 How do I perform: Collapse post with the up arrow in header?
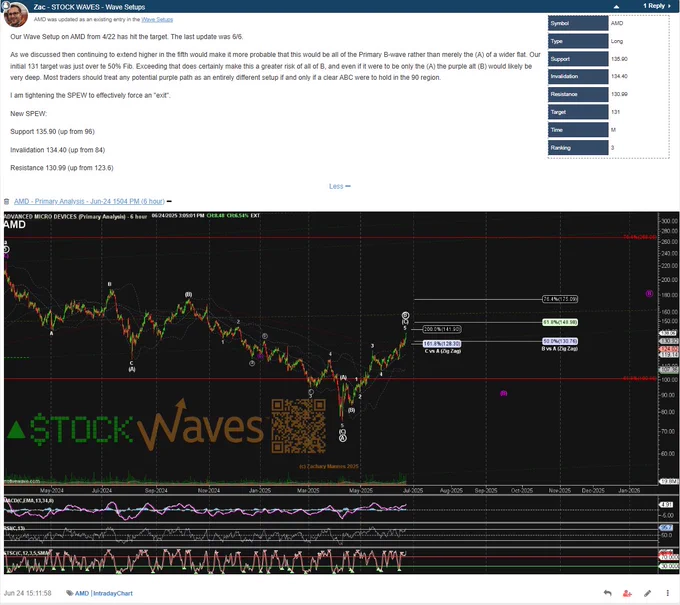click(616, 7)
